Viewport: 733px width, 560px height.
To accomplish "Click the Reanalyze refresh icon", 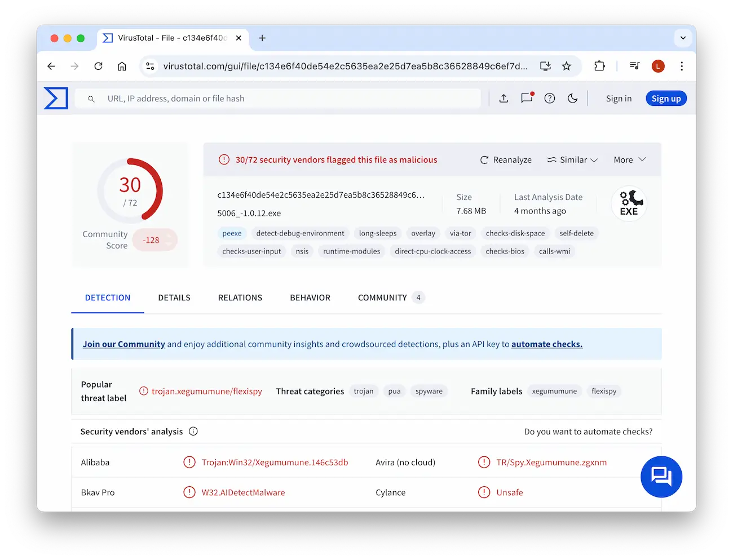I will click(484, 160).
